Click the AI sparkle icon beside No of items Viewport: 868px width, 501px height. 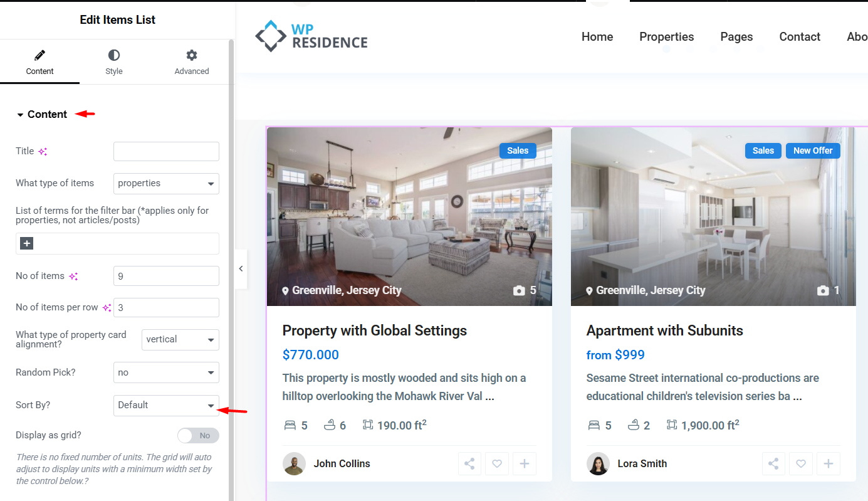73,277
